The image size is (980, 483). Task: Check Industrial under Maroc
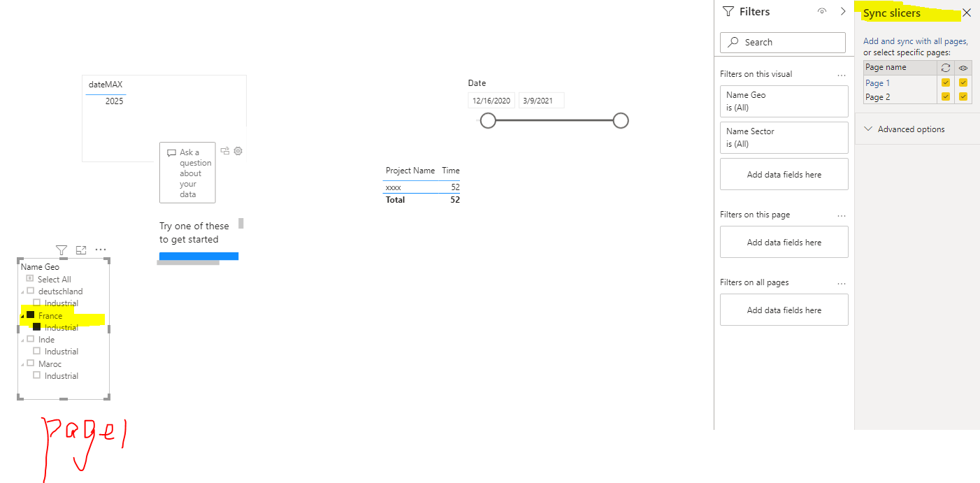click(x=37, y=375)
